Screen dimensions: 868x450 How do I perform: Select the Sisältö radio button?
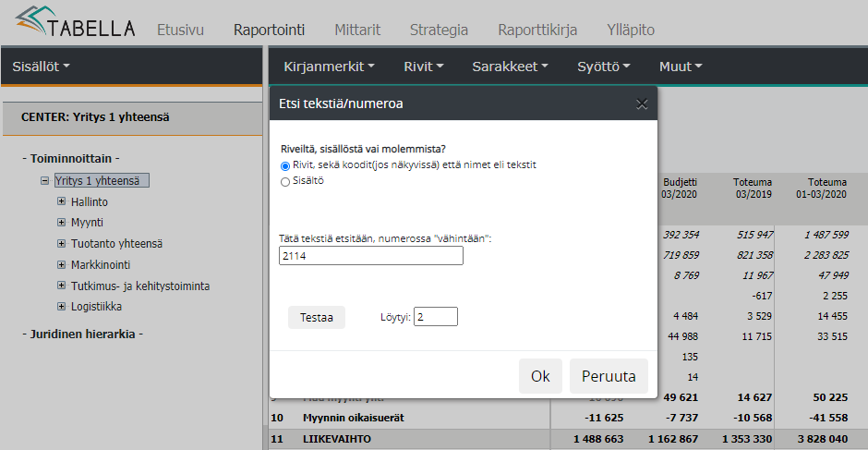pyautogui.click(x=285, y=182)
